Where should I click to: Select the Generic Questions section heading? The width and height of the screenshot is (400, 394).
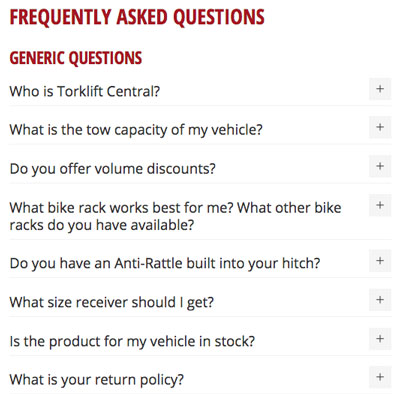(76, 58)
